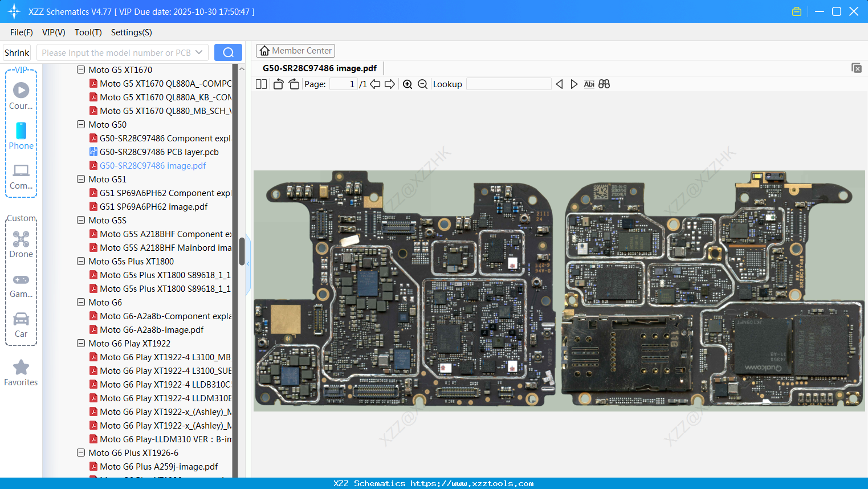
Task: Open the model search dropdown arrow
Action: click(x=200, y=52)
